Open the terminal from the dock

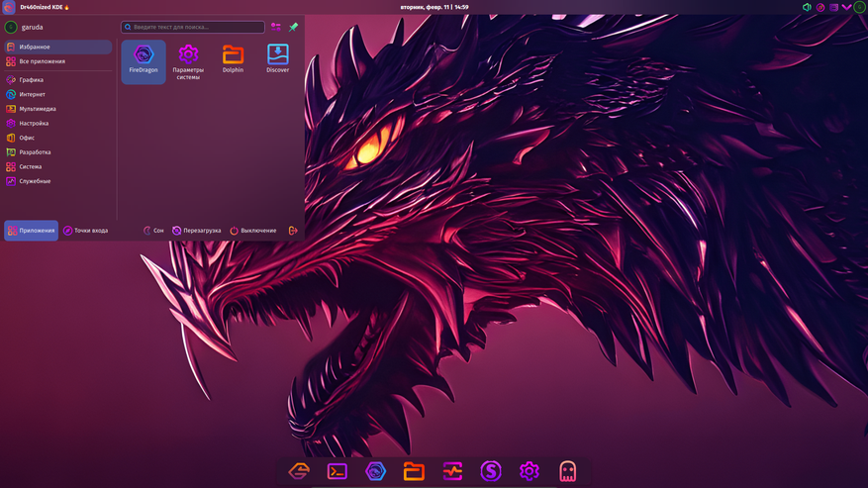[x=338, y=471]
